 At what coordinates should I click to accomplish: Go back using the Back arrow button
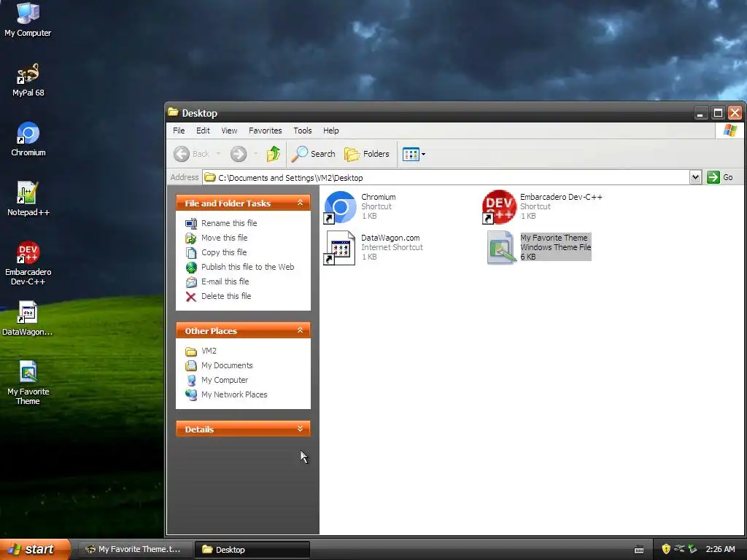click(191, 154)
